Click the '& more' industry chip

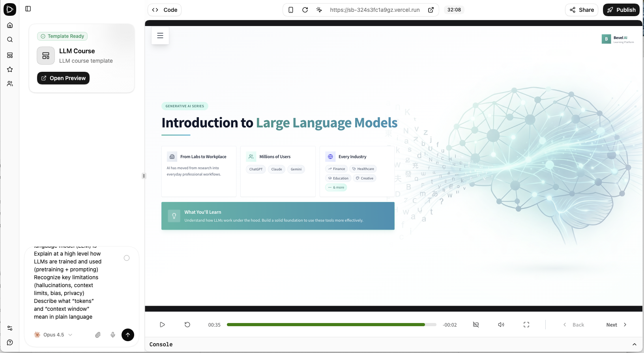pyautogui.click(x=336, y=187)
